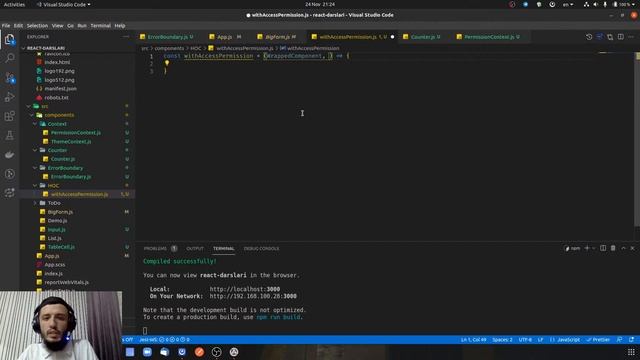
Task: Click the notifications bell in status bar
Action: [x=631, y=340]
